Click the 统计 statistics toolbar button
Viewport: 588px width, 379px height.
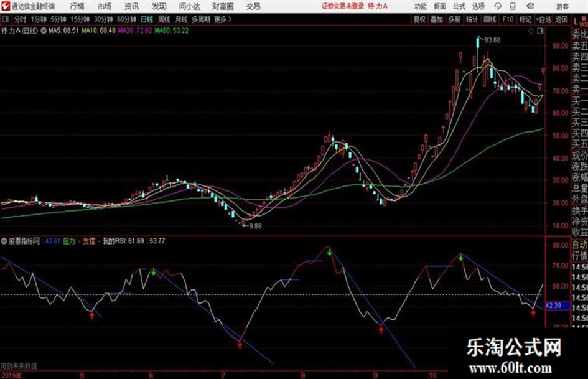click(472, 19)
